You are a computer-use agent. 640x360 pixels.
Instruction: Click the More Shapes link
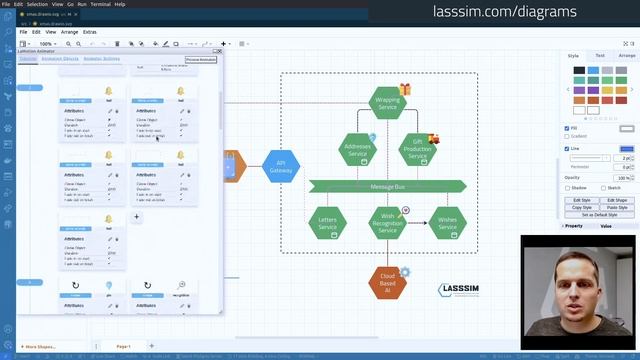[x=38, y=347]
